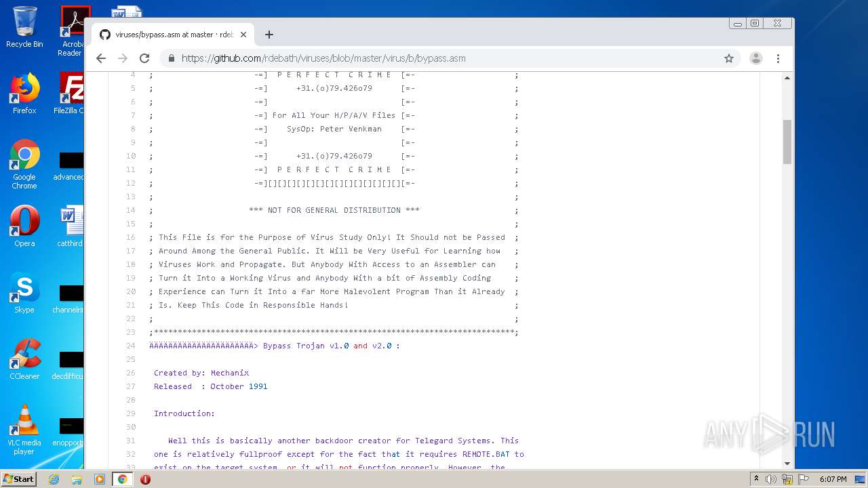This screenshot has height=488, width=868.
Task: Open the taskbar file explorer folder
Action: click(77, 479)
